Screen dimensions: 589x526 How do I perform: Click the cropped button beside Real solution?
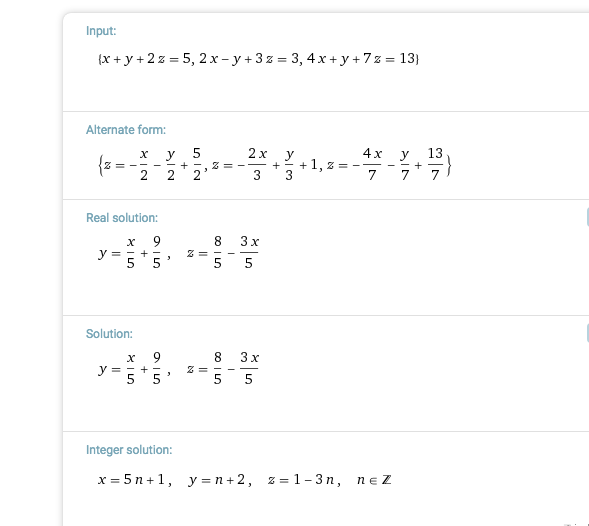tap(587, 217)
